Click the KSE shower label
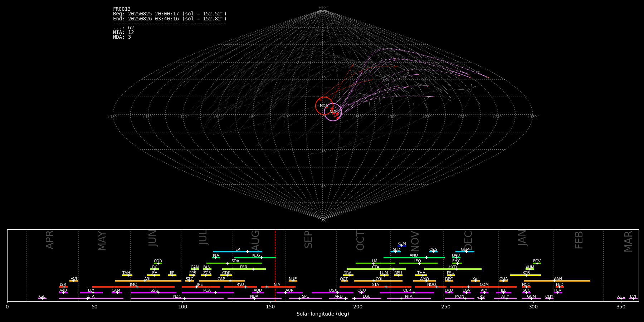 (42, 297)
